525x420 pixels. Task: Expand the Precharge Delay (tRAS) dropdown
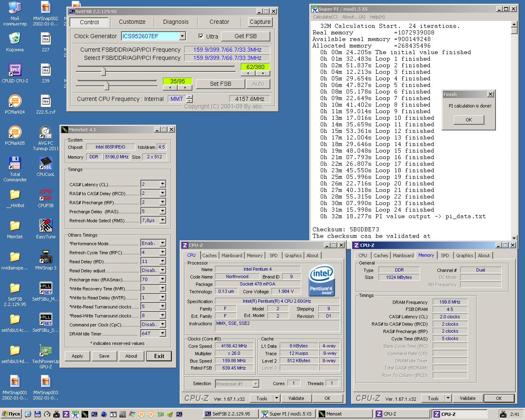(x=162, y=211)
